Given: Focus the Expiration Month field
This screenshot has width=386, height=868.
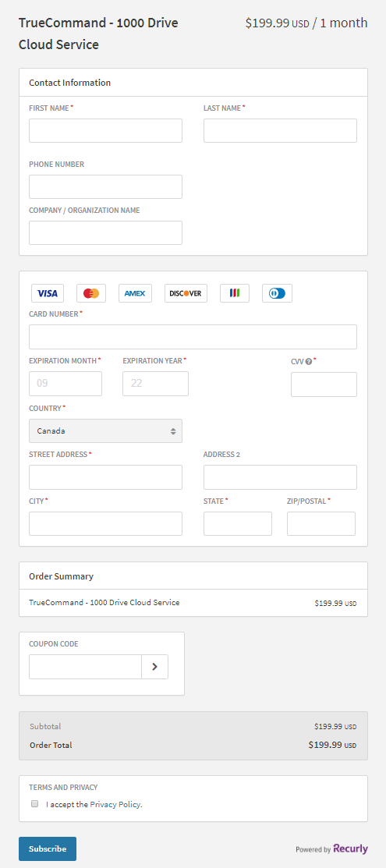Looking at the screenshot, I should click(66, 384).
